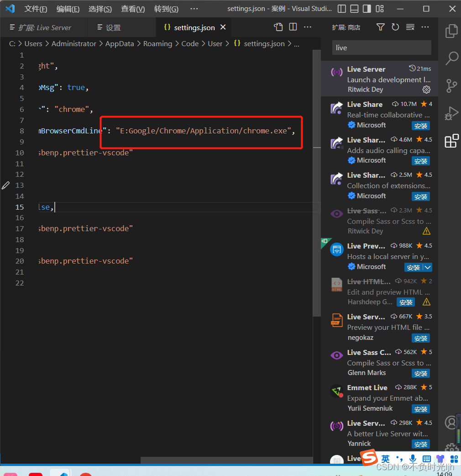Install Yannick Live Server extension
Viewport: 461px width, 476px height.
point(421,445)
